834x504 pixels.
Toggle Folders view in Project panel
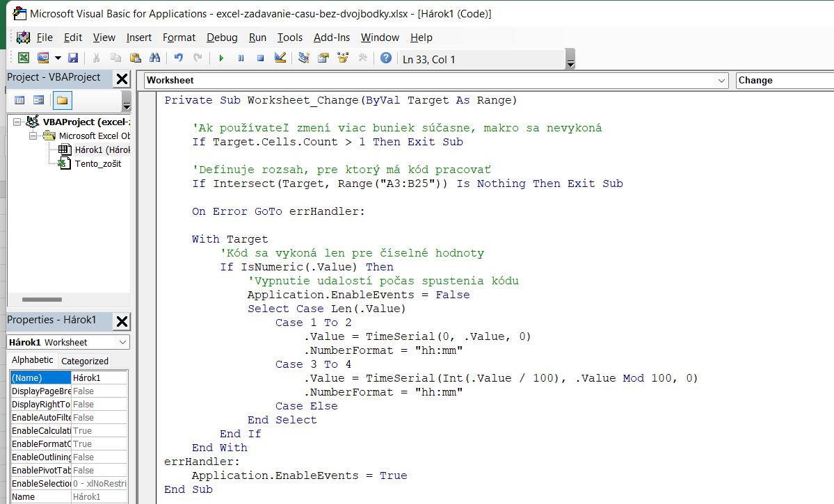62,100
